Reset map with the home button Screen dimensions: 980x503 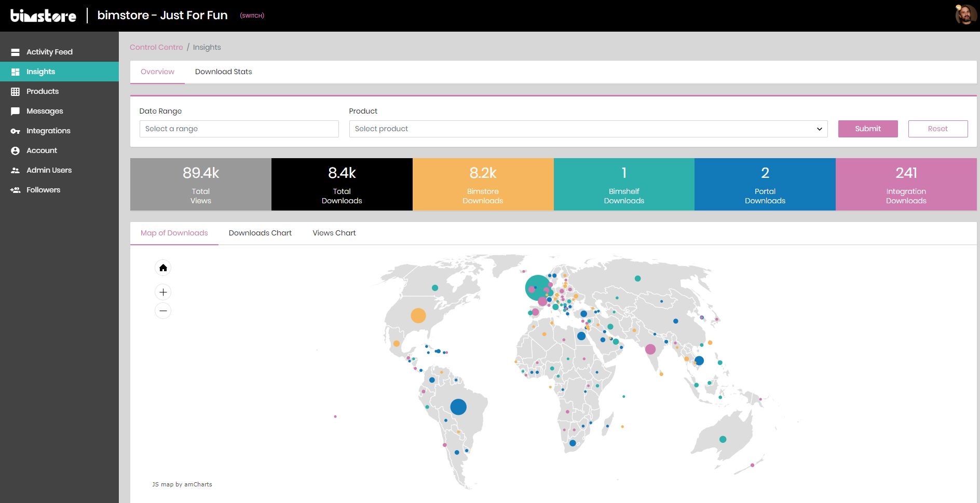pos(163,268)
